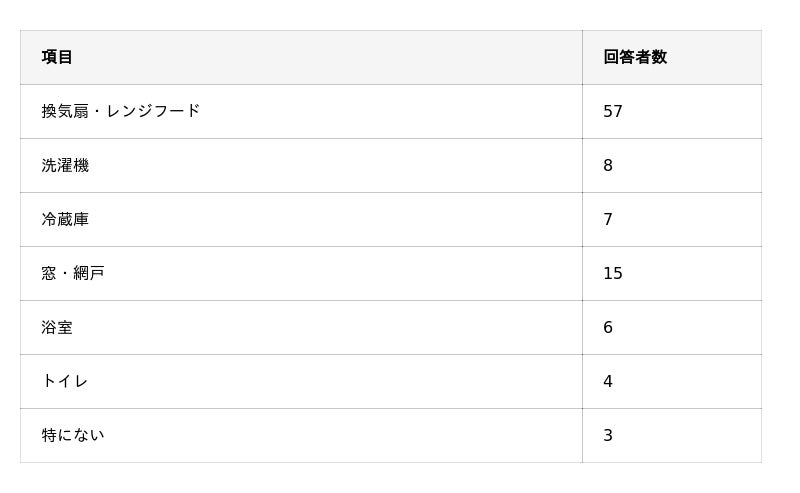The width and height of the screenshot is (800, 493).
Task: Select the 特にない row label
Action: click(x=73, y=436)
